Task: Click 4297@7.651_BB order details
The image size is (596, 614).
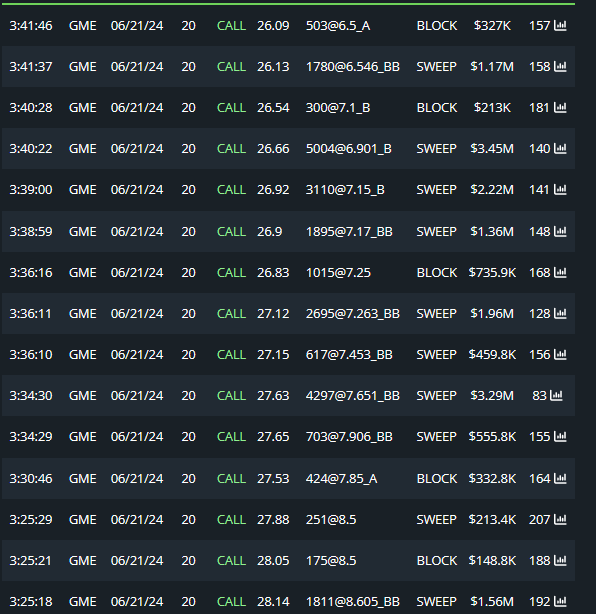Action: click(x=352, y=395)
